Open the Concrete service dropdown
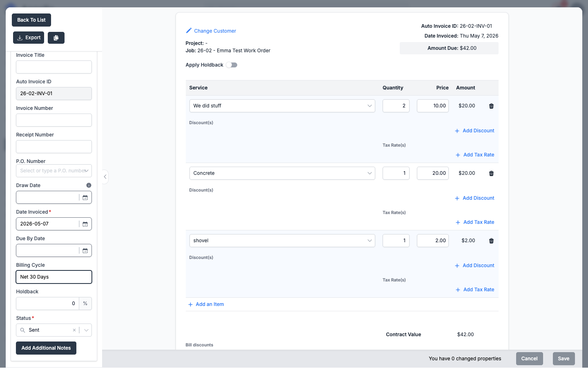Viewport: 588px width, 375px height. pos(282,173)
